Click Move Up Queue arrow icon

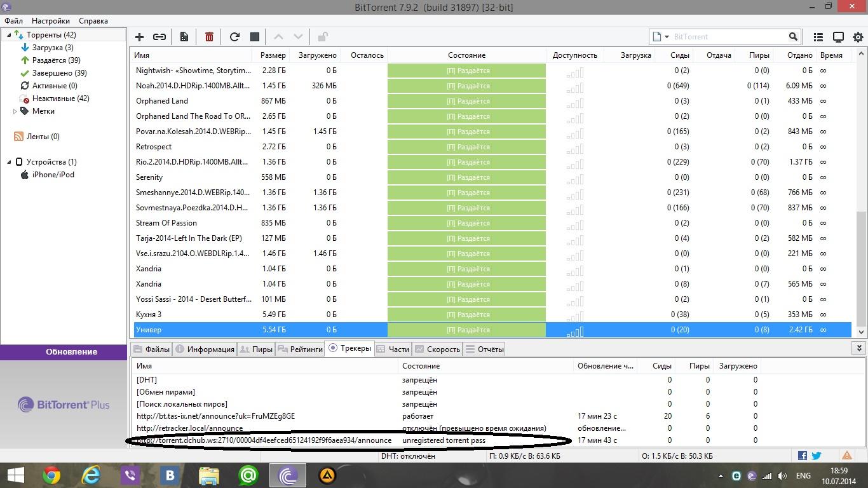click(x=278, y=37)
